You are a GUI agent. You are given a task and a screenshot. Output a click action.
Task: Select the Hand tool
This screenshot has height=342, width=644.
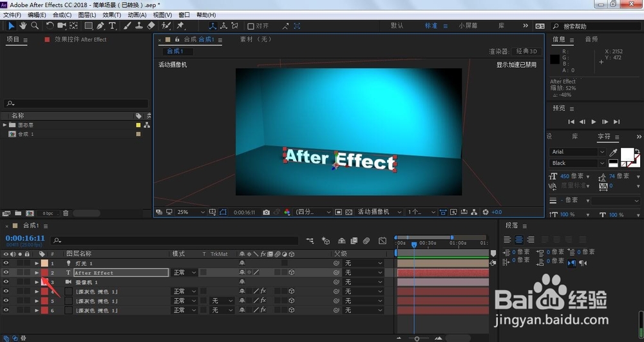coord(23,26)
